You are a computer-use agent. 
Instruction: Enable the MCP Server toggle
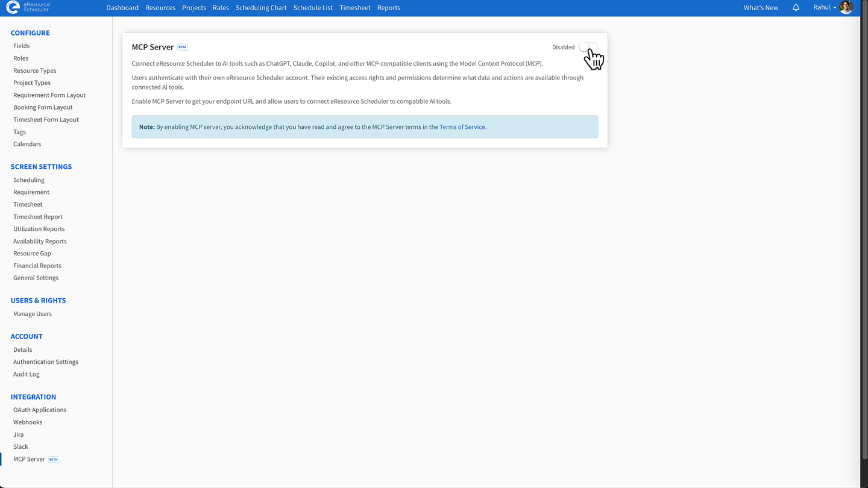click(x=588, y=47)
